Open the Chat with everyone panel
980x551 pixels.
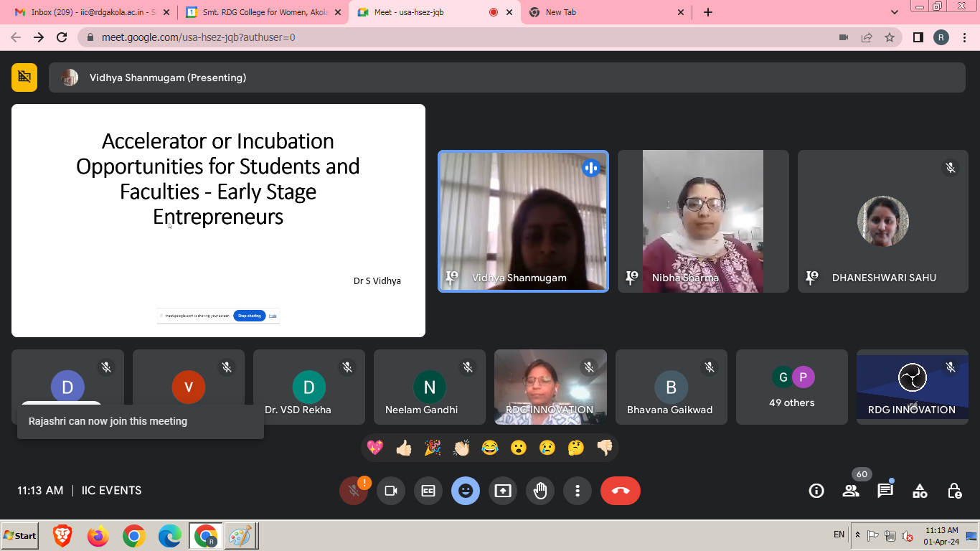pyautogui.click(x=885, y=491)
